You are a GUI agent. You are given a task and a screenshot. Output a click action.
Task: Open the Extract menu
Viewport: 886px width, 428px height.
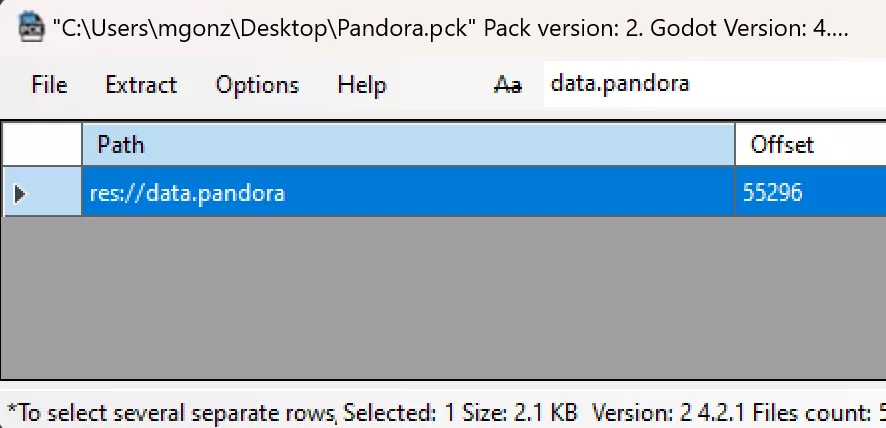pyautogui.click(x=141, y=85)
